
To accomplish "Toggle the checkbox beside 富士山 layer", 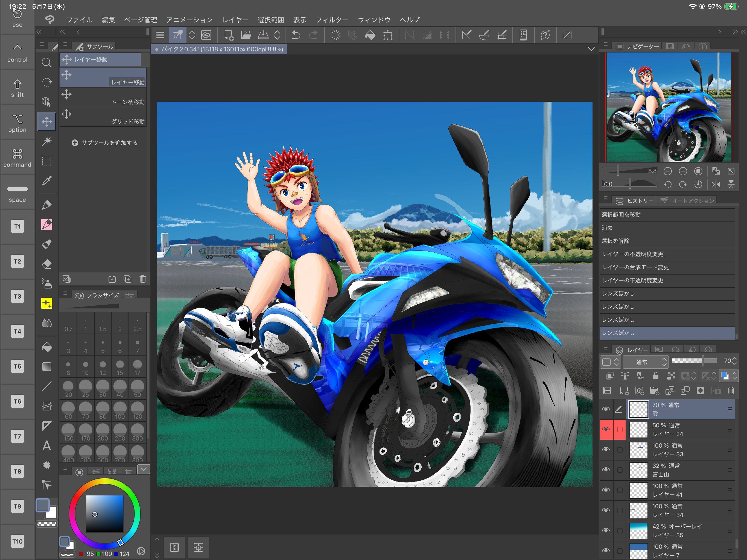I will click(620, 470).
